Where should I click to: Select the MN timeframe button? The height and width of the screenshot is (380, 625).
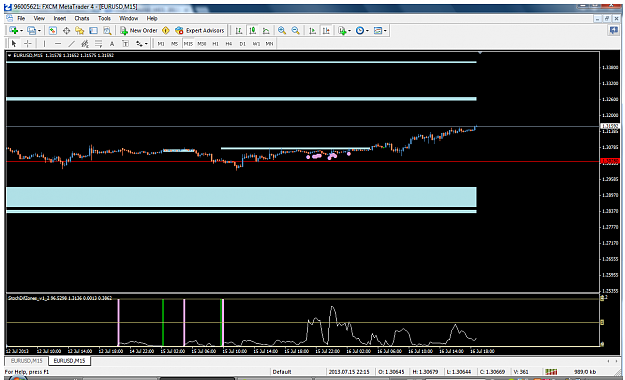pos(269,44)
